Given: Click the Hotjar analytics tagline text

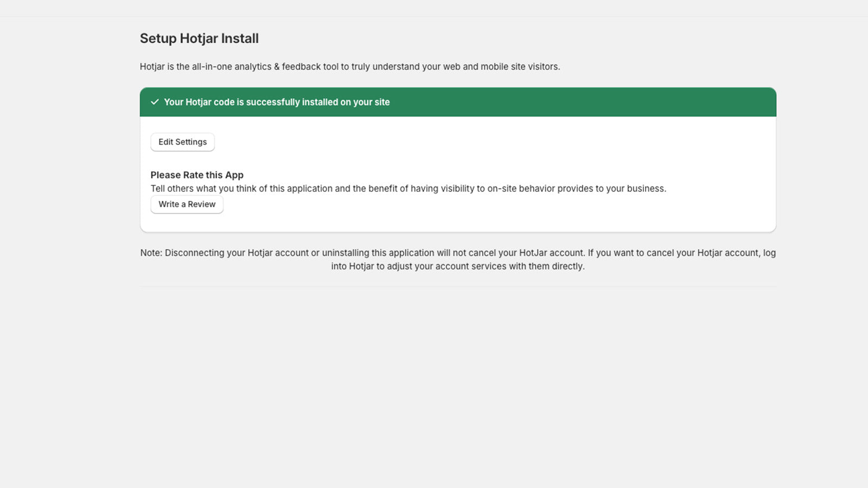Looking at the screenshot, I should 350,66.
